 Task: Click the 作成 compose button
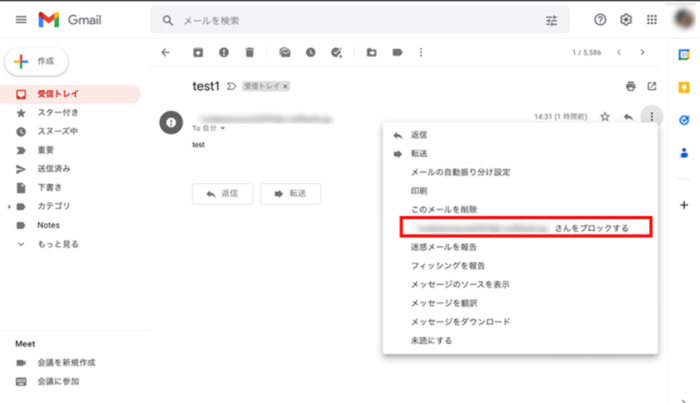point(37,60)
